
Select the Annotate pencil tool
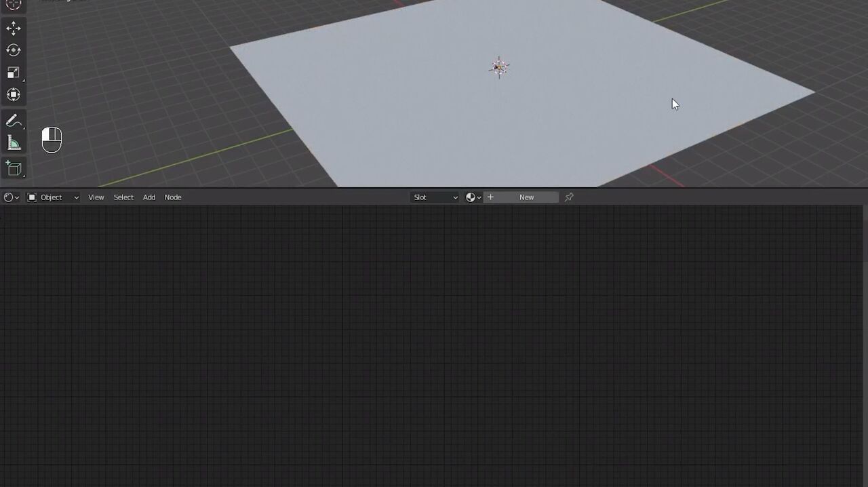pos(14,121)
